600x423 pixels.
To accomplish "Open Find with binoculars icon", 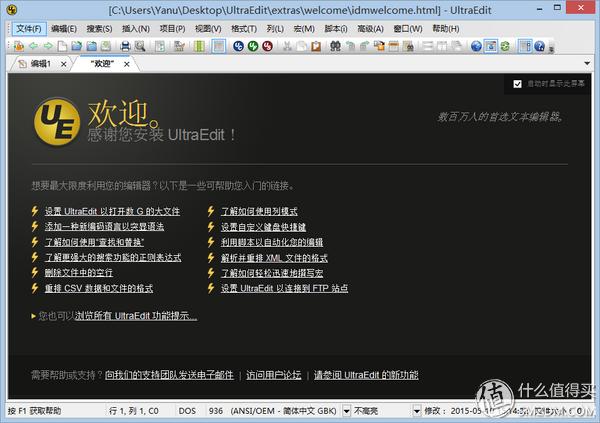I will [x=336, y=46].
